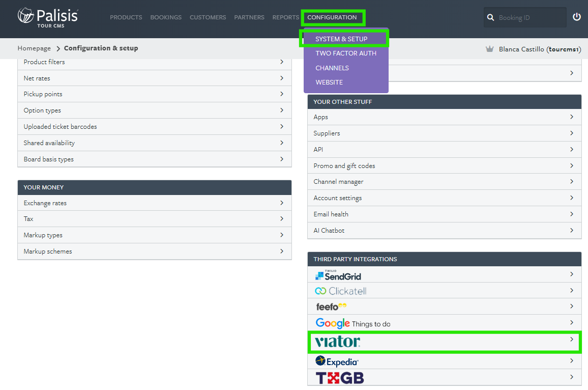Viewport: 588px width, 390px height.
Task: Open Markup types
Action: pyautogui.click(x=155, y=235)
